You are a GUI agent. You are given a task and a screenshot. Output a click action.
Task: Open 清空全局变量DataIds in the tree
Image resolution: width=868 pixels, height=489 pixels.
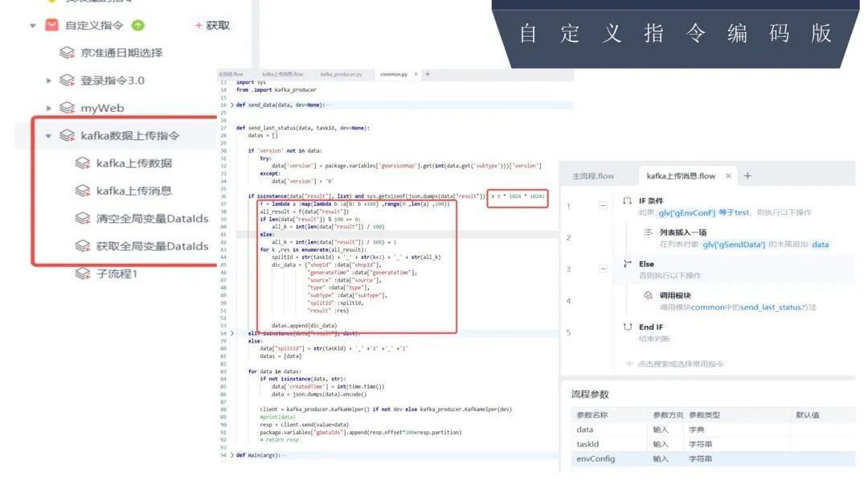point(152,219)
